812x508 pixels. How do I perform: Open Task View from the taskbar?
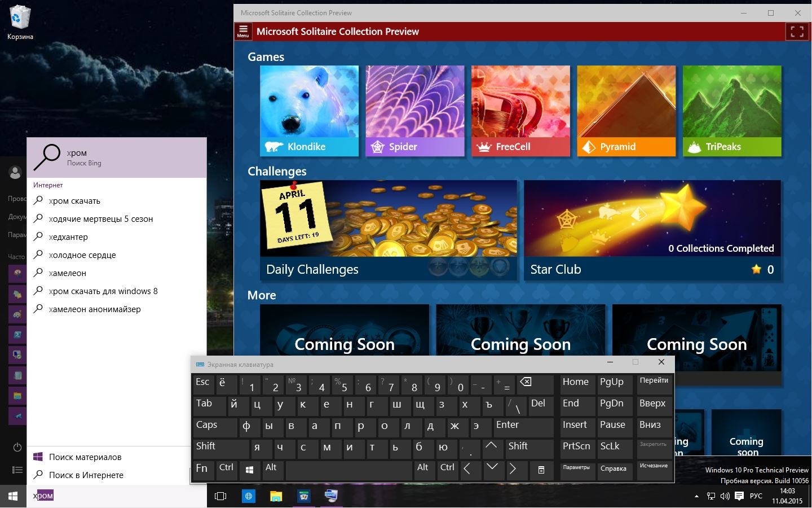click(220, 496)
